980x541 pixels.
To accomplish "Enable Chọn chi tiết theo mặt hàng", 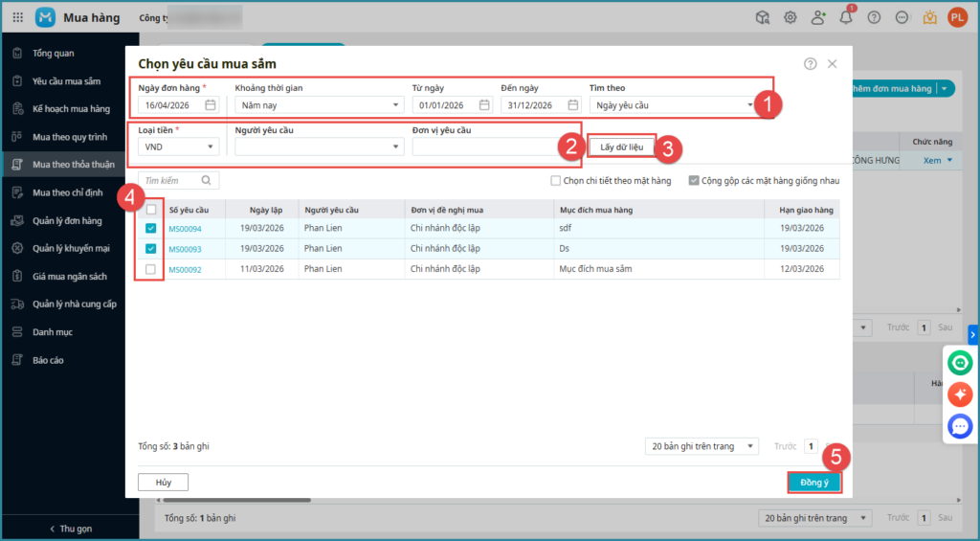I will point(556,180).
